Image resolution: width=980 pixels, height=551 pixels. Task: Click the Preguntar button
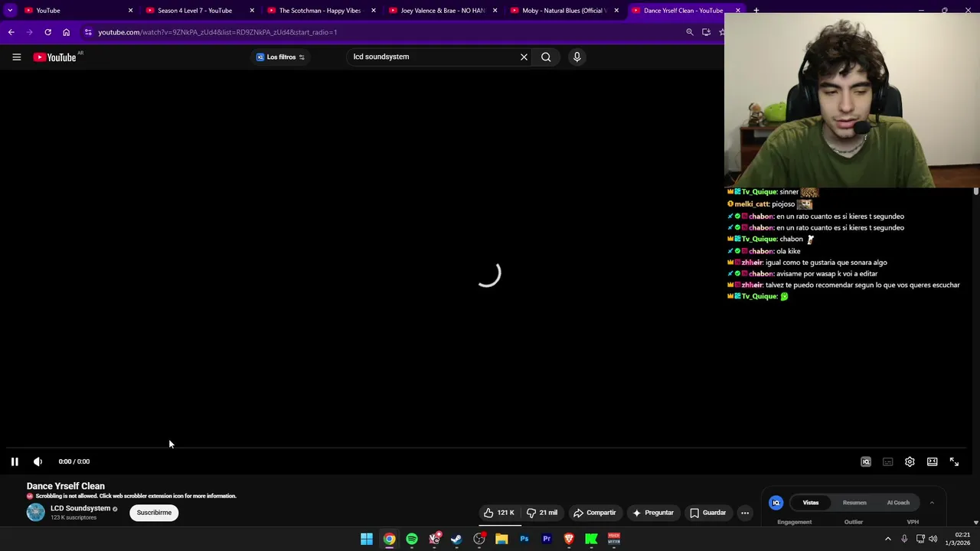(653, 513)
